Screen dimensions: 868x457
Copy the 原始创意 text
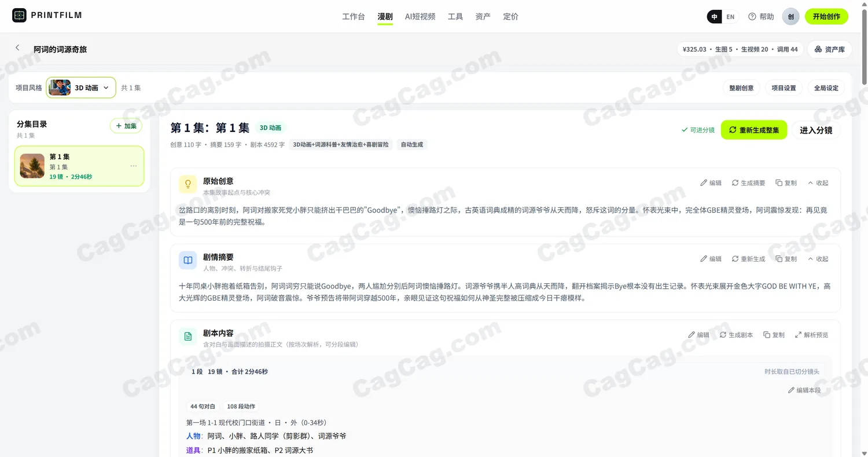tap(786, 183)
